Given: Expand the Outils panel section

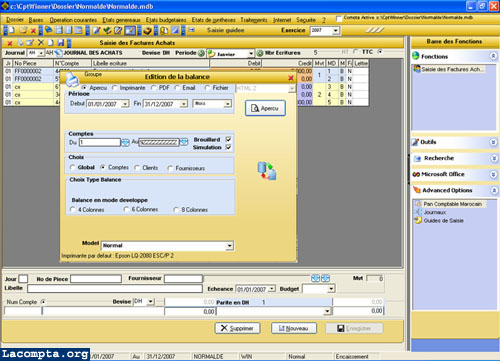Looking at the screenshot, I should click(x=493, y=142).
